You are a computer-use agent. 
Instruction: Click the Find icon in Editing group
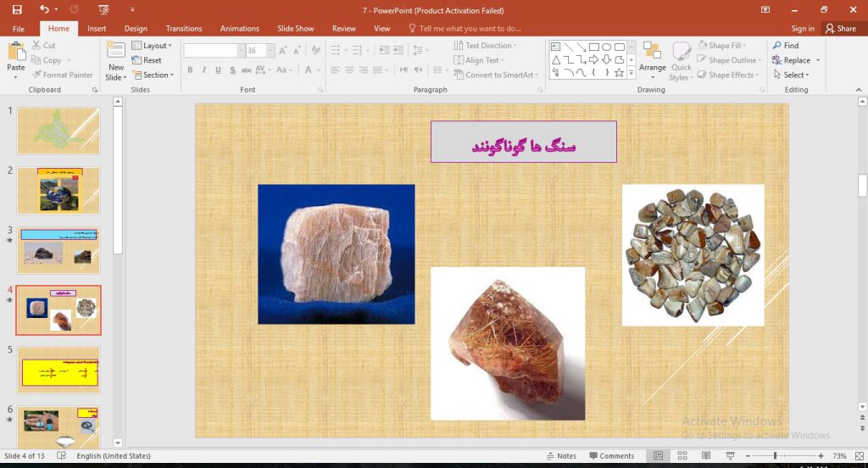tap(785, 46)
